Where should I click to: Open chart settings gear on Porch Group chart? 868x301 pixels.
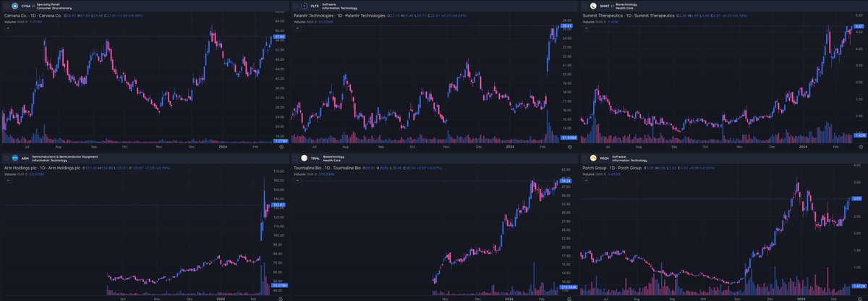860,298
